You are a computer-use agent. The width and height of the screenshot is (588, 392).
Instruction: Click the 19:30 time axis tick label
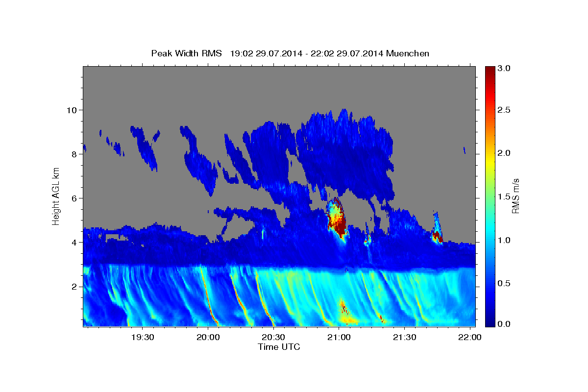(x=142, y=337)
